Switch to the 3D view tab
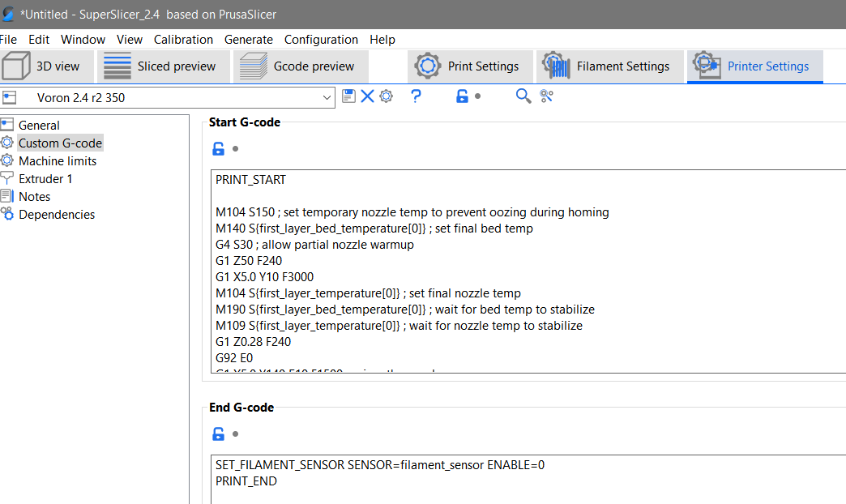 click(47, 66)
